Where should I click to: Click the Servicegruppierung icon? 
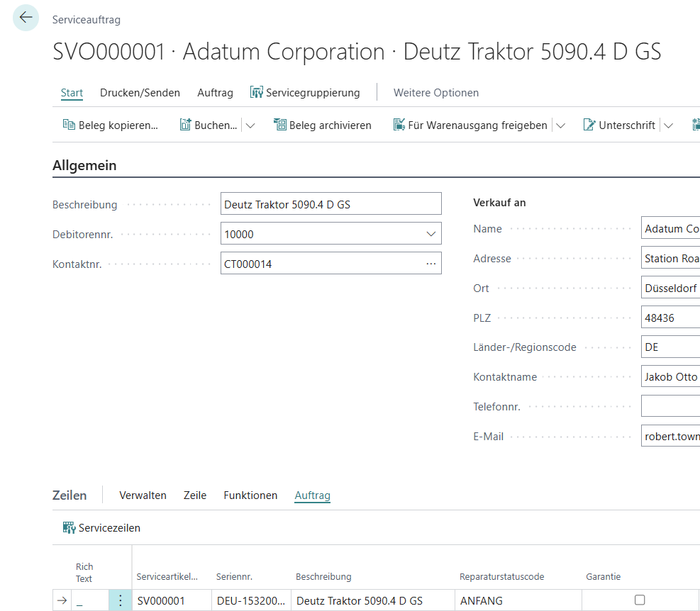coord(257,93)
